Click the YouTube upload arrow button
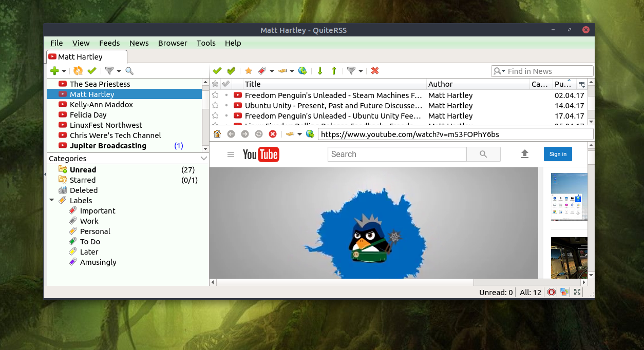This screenshot has height=350, width=644. [525, 154]
